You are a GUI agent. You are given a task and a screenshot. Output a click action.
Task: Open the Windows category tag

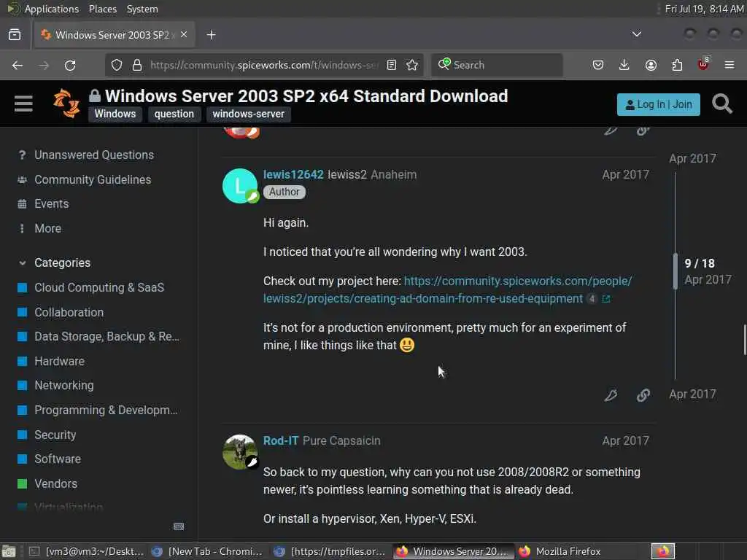tap(115, 114)
